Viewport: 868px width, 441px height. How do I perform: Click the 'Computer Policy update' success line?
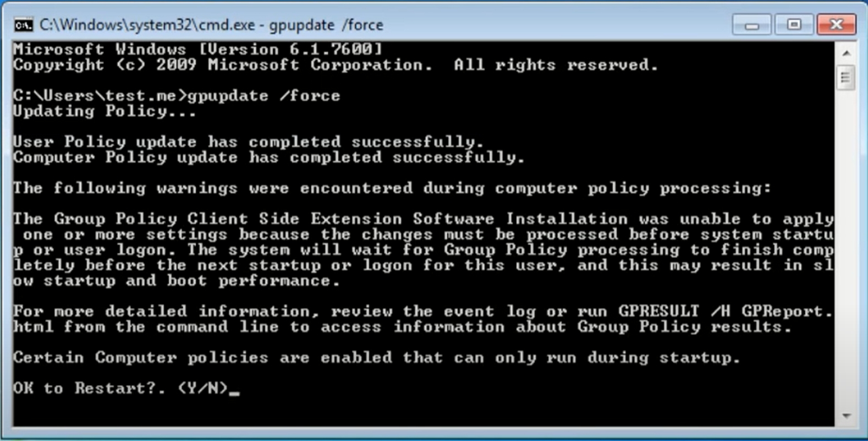pos(268,157)
